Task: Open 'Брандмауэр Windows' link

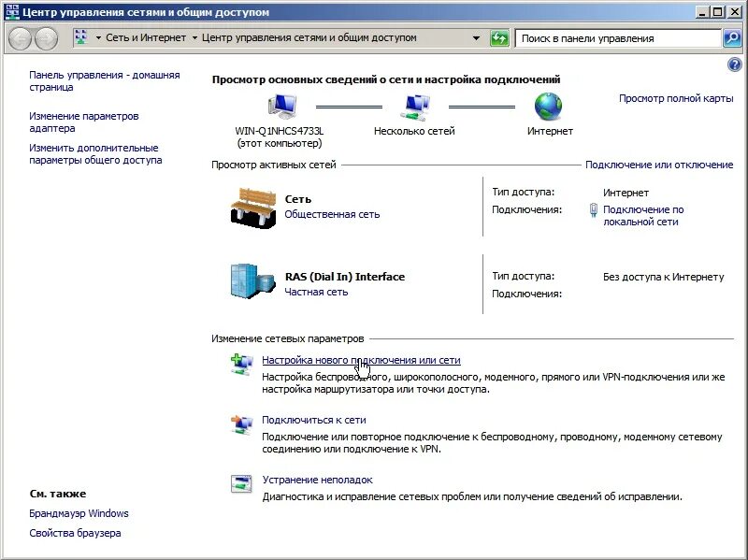Action: click(79, 513)
